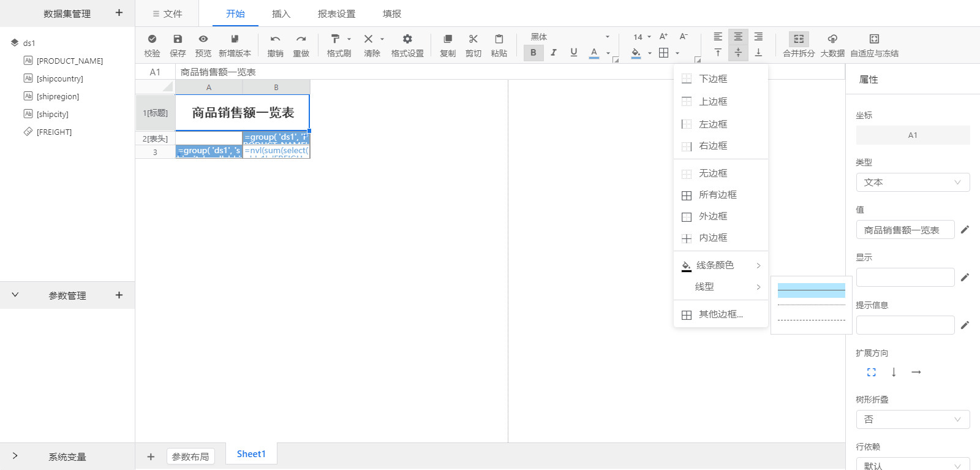980x470 pixels.
Task: Open font color dropdown arrow
Action: pyautogui.click(x=608, y=53)
